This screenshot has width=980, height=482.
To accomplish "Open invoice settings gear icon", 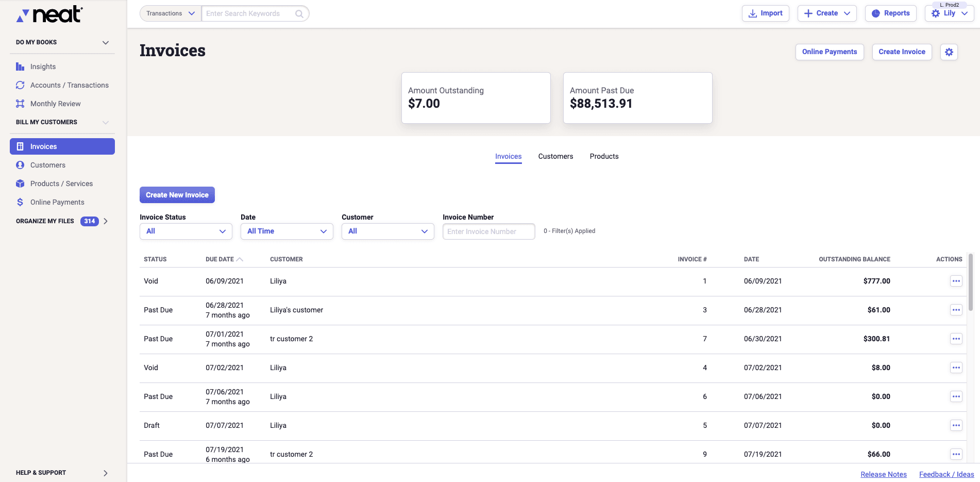I will 949,52.
